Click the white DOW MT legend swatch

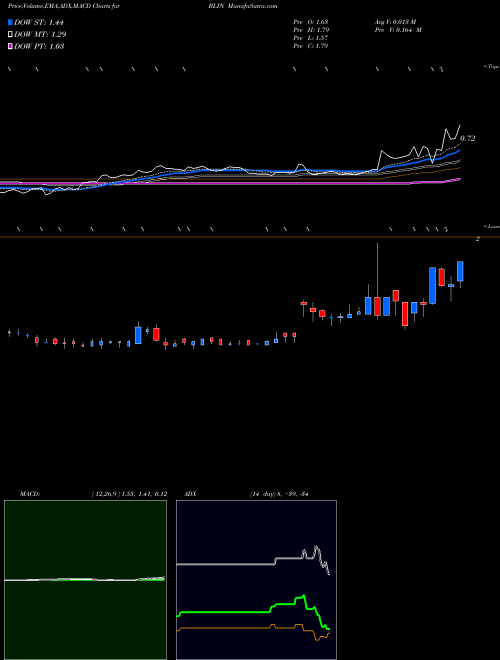11,35
